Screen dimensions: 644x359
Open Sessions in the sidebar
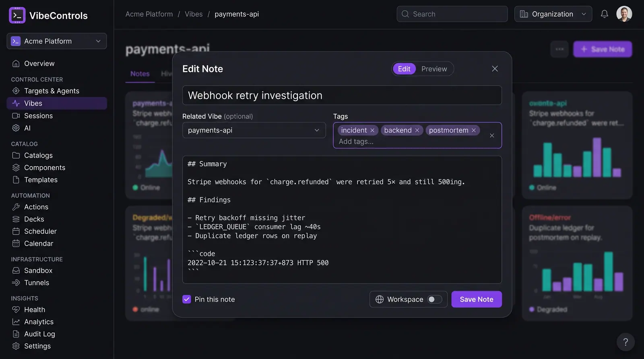[x=57, y=116]
